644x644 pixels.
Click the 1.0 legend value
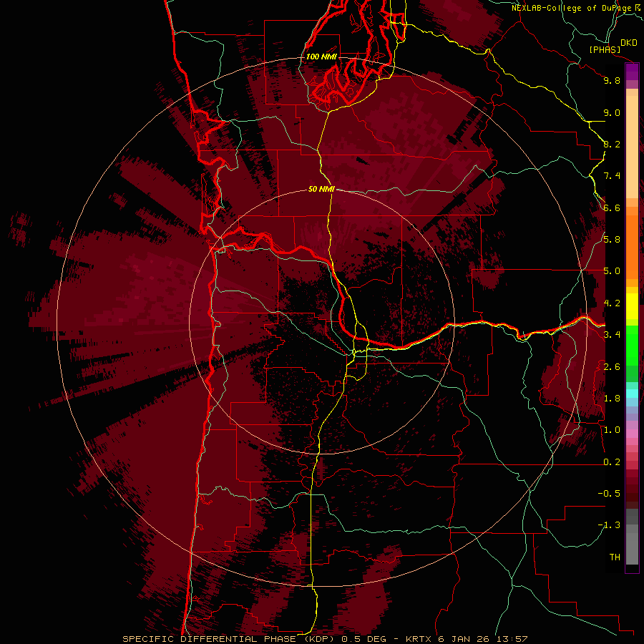612,430
